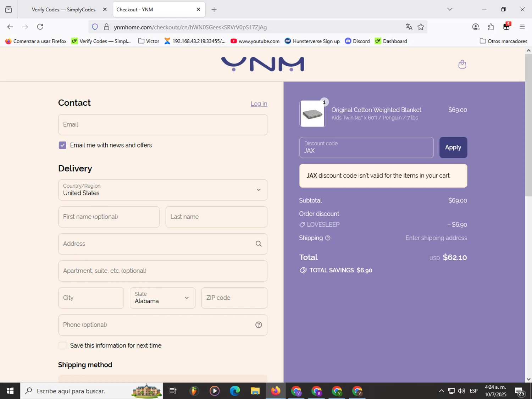Click the Windows taskbar search box
The width and height of the screenshot is (532, 399).
coord(92,391)
